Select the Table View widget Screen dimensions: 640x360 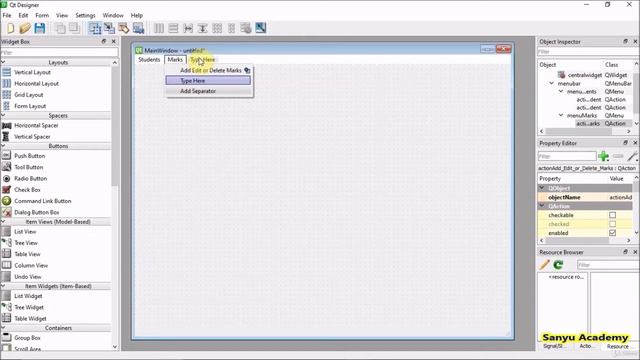pos(27,254)
